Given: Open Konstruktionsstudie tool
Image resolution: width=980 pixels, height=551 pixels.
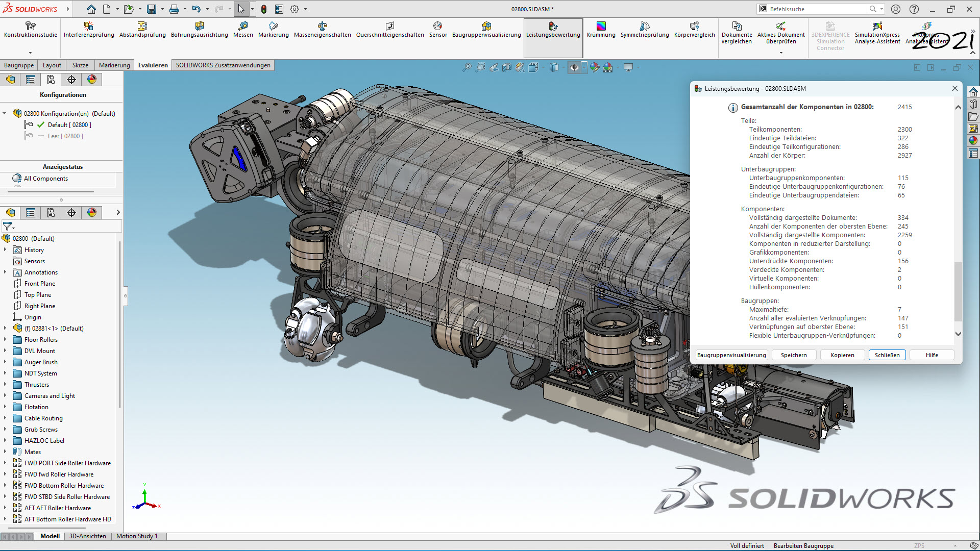Looking at the screenshot, I should point(31,30).
